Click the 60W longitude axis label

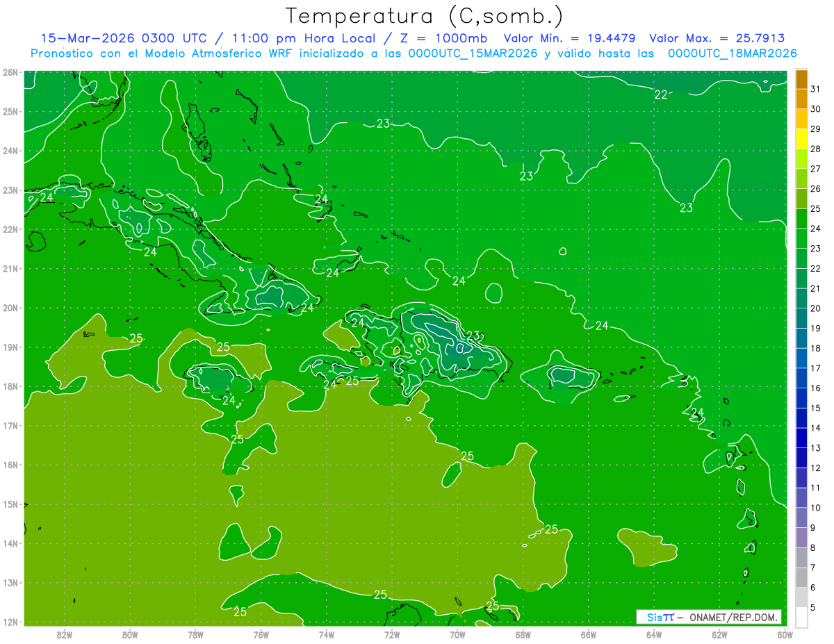coord(785,634)
